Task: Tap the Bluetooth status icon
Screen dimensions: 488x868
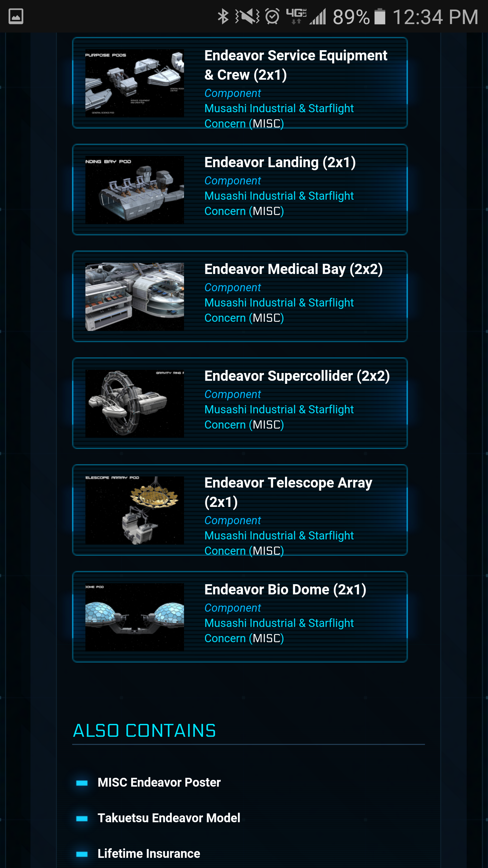Action: [x=223, y=16]
